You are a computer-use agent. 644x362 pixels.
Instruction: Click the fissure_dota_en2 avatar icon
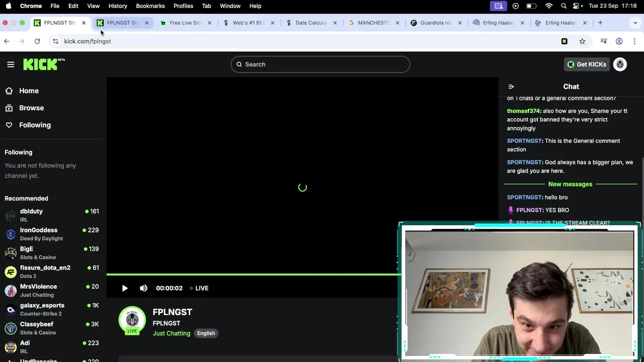(11, 272)
